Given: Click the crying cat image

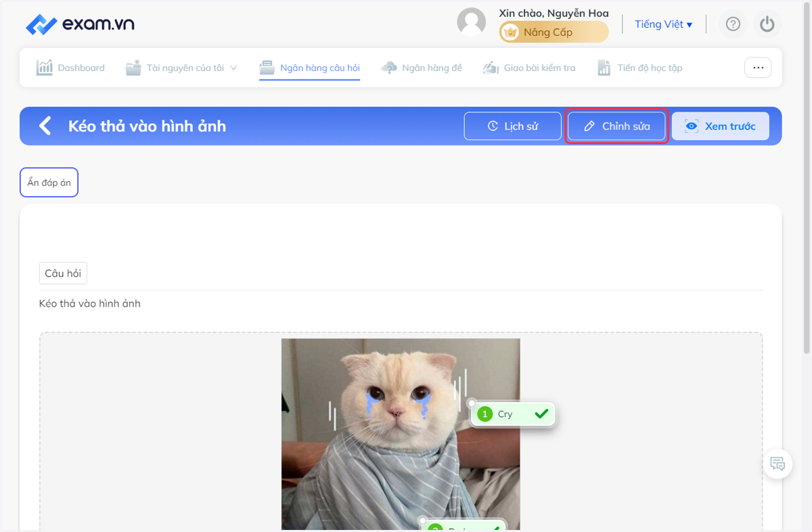Looking at the screenshot, I should [x=401, y=434].
